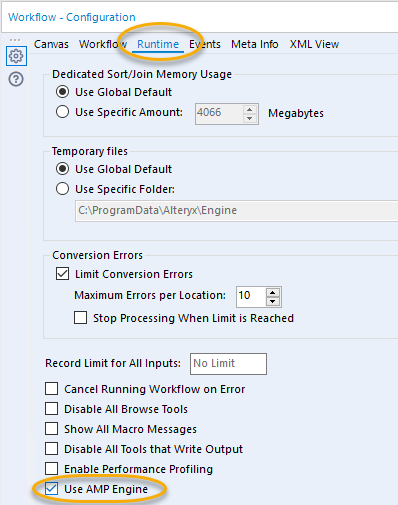The image size is (398, 505).
Task: Click the Record Limit for All Inputs field
Action: coord(228,364)
